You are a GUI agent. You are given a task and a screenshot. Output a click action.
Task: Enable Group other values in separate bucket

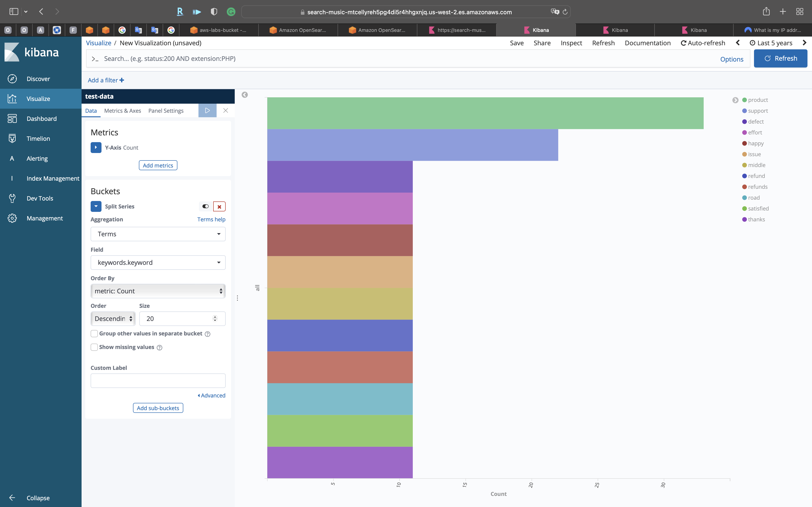coord(94,334)
